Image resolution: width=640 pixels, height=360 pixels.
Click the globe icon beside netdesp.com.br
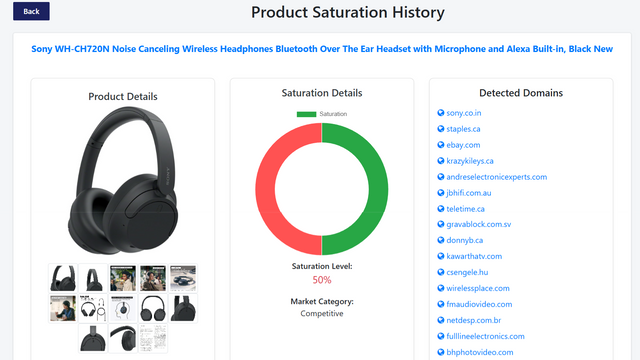pyautogui.click(x=440, y=320)
